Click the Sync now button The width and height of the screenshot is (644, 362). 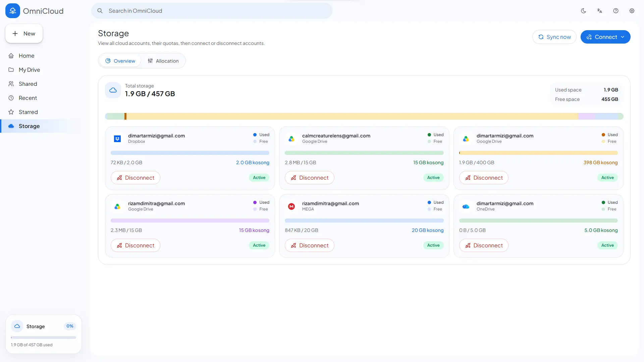pos(554,37)
